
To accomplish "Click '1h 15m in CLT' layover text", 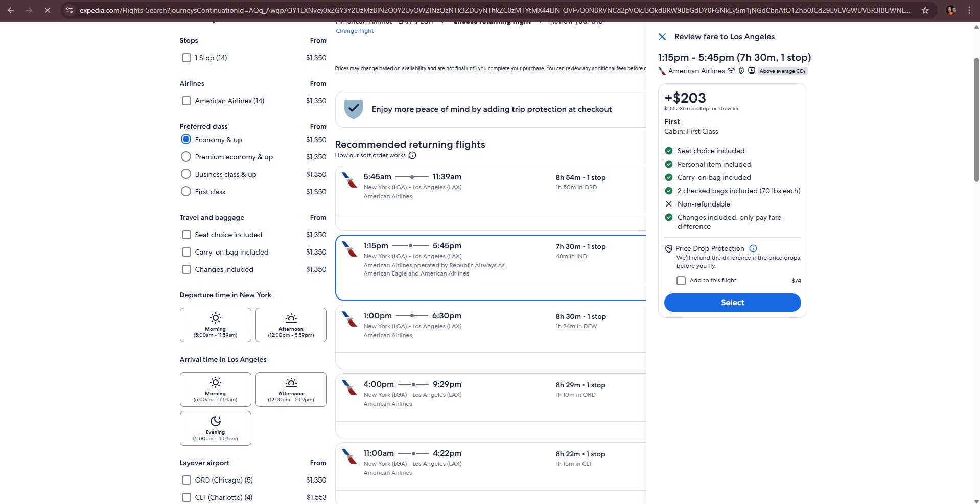I will coord(574,464).
